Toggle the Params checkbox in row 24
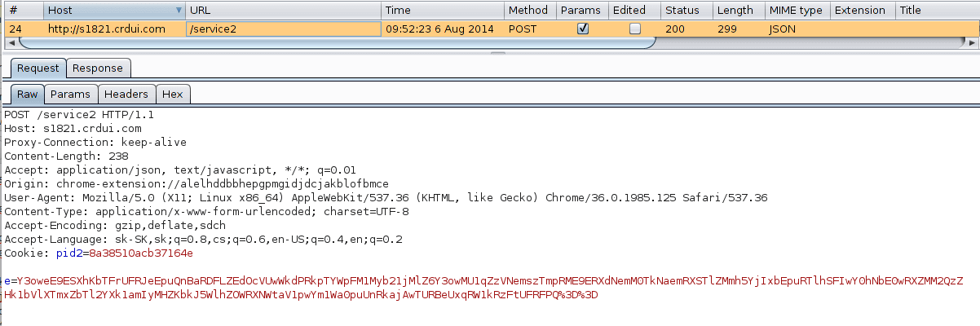 (x=582, y=29)
